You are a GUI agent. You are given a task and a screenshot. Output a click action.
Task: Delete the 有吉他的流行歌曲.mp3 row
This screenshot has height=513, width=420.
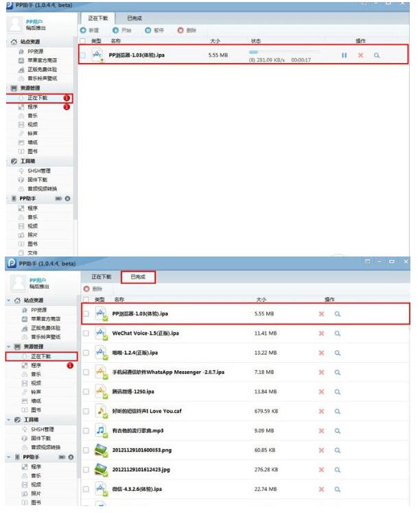(321, 431)
